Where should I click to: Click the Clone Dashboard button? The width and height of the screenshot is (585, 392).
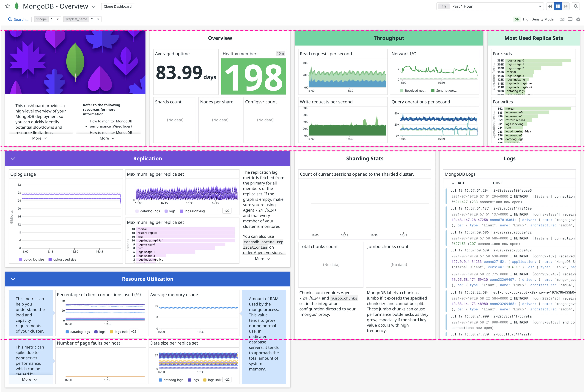118,6
